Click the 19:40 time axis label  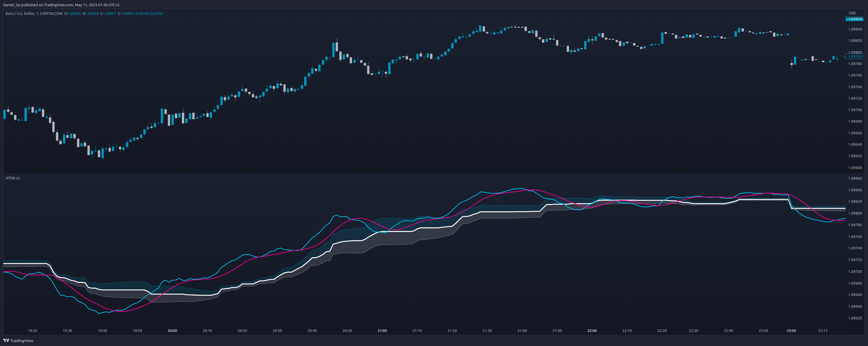click(103, 331)
